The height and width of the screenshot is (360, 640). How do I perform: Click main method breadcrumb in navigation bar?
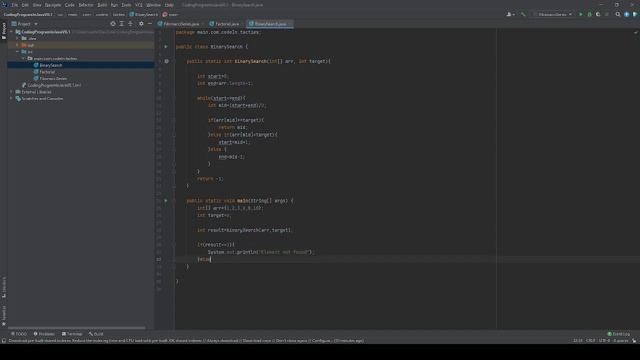click(171, 14)
